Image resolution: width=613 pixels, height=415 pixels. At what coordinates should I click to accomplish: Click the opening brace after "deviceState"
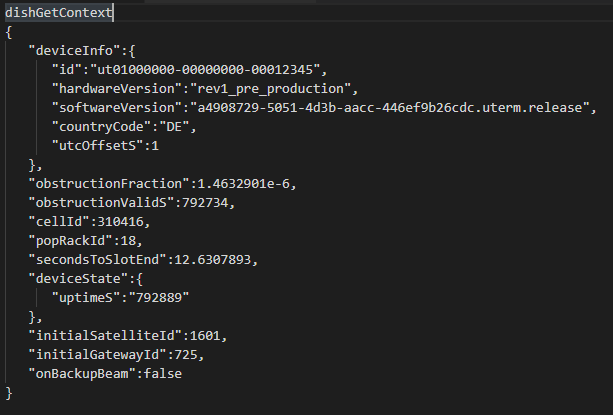click(x=140, y=279)
